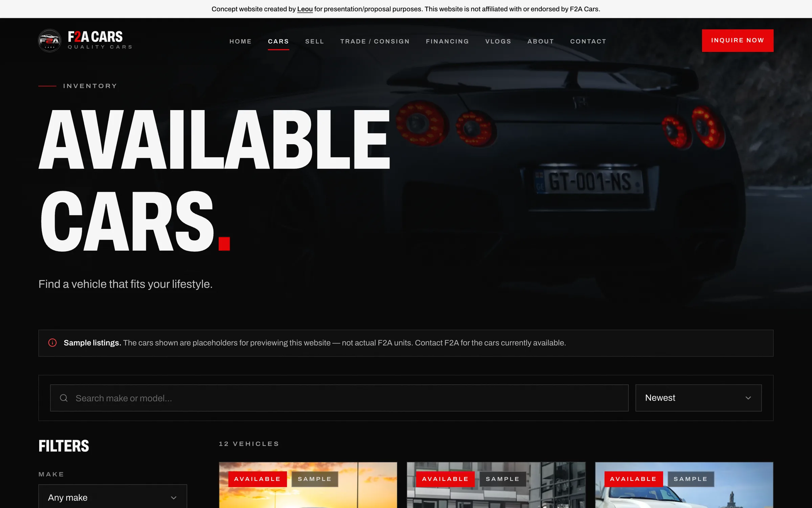This screenshot has height=508, width=812.
Task: Go to the Home menu item
Action: click(x=241, y=41)
